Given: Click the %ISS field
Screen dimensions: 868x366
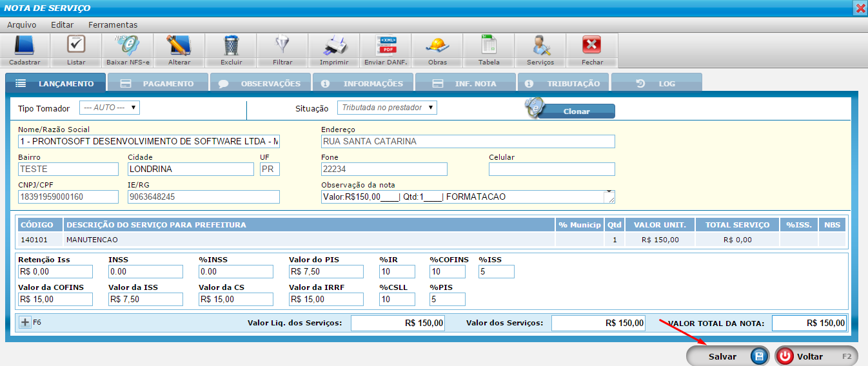Looking at the screenshot, I should (x=497, y=271).
